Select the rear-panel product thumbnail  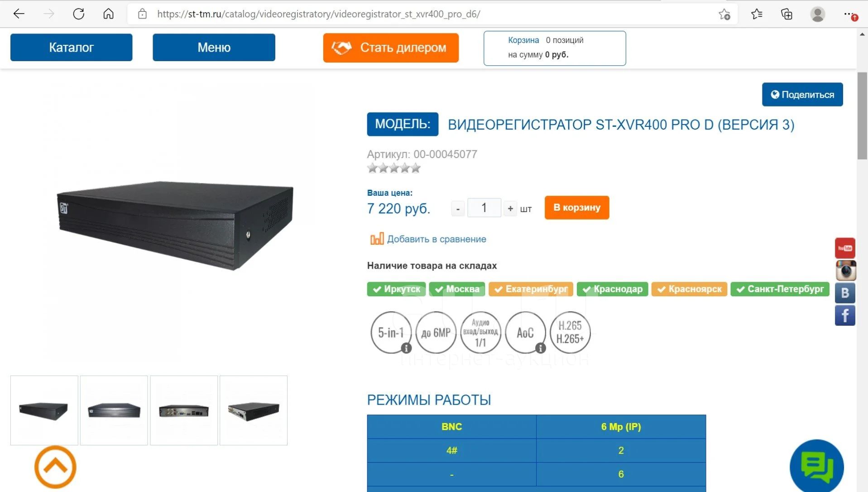click(184, 410)
